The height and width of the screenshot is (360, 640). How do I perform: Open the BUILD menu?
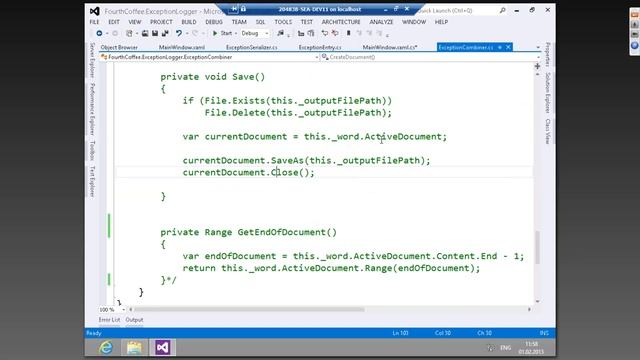[189, 22]
